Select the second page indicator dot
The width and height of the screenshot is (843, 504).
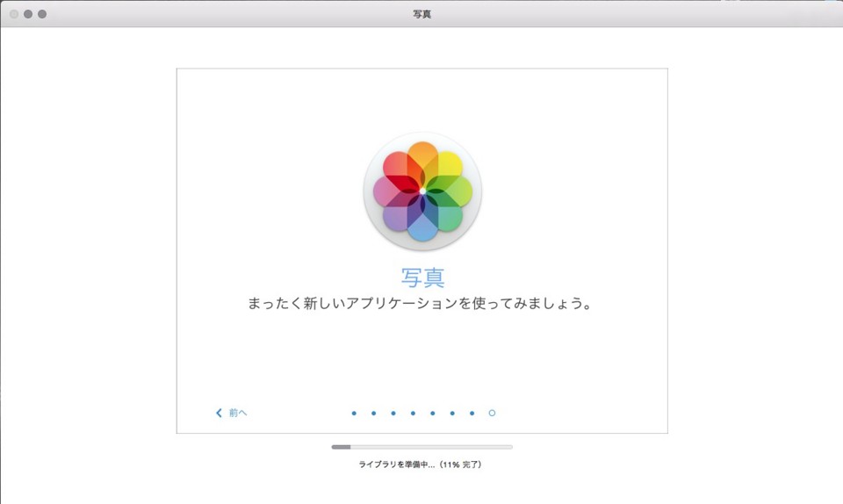click(374, 414)
